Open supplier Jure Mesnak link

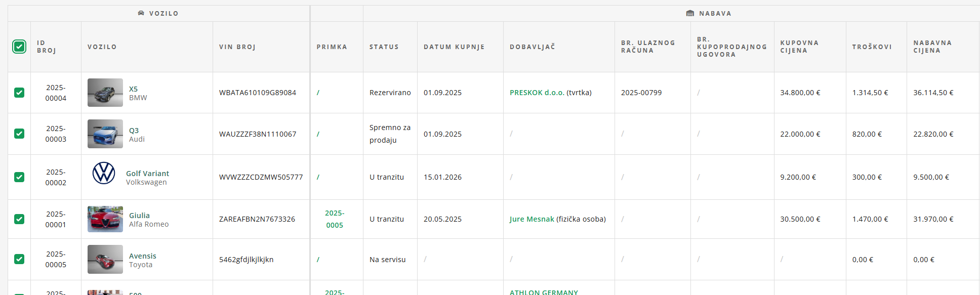pyautogui.click(x=532, y=219)
